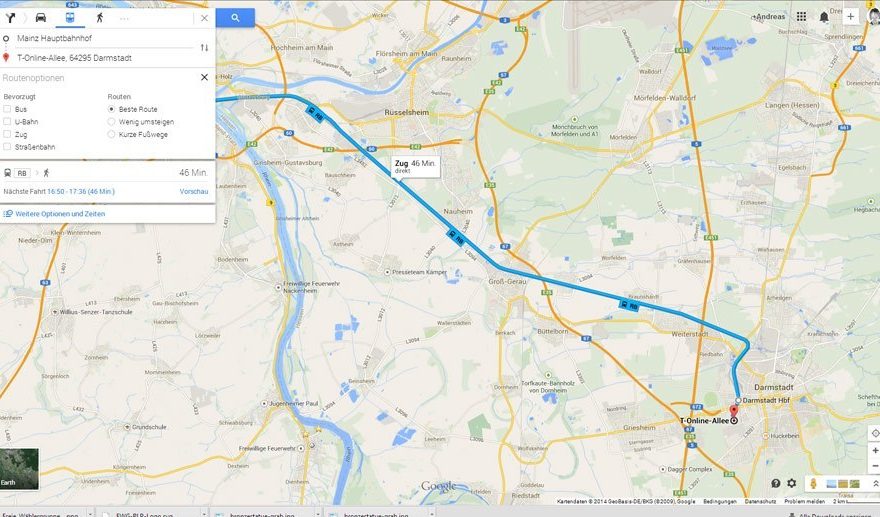The height and width of the screenshot is (517, 880).
Task: Select the Wenig umsteigen radio option
Action: tap(111, 122)
